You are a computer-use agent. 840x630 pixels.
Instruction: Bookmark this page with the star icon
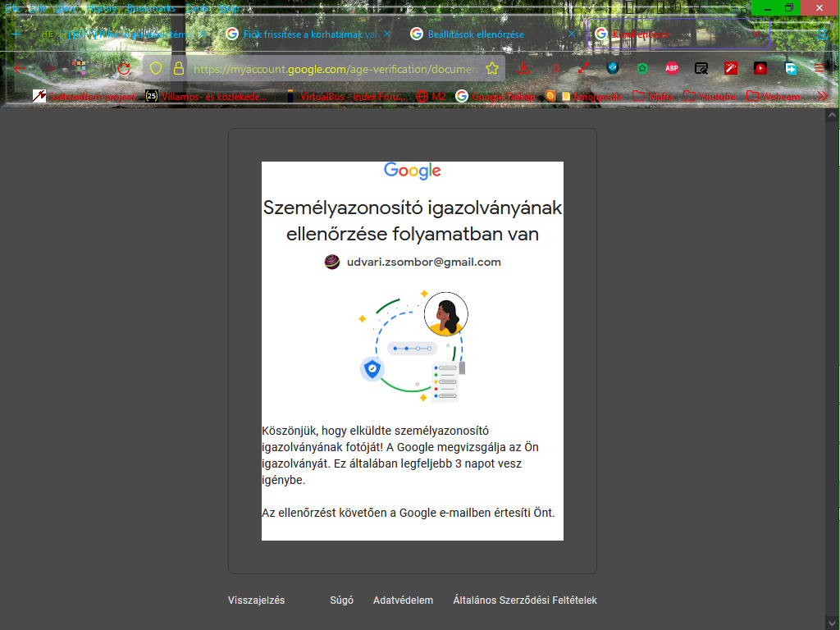pos(492,69)
